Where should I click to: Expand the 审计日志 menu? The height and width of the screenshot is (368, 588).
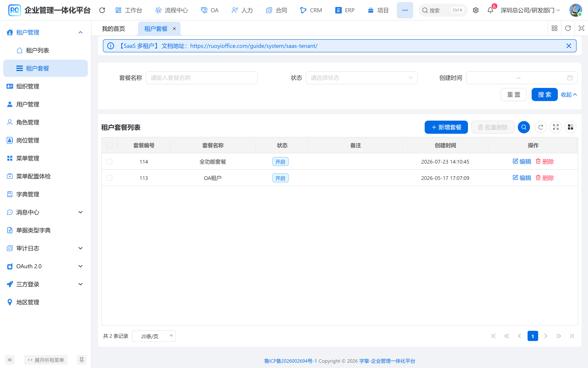pos(46,248)
